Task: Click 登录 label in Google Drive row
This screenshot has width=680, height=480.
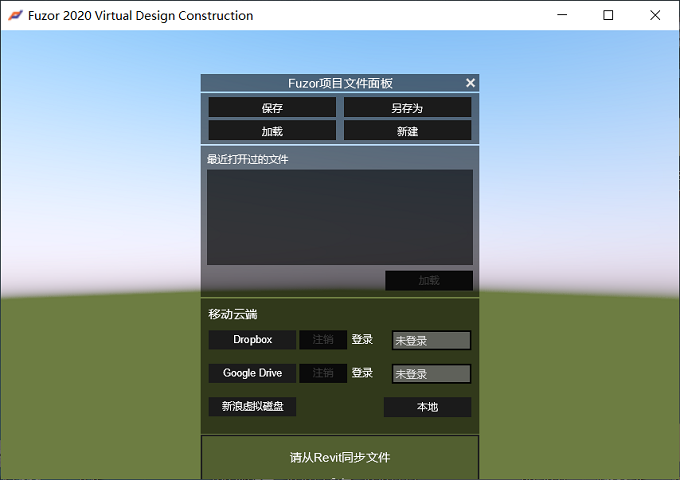Action: [362, 372]
